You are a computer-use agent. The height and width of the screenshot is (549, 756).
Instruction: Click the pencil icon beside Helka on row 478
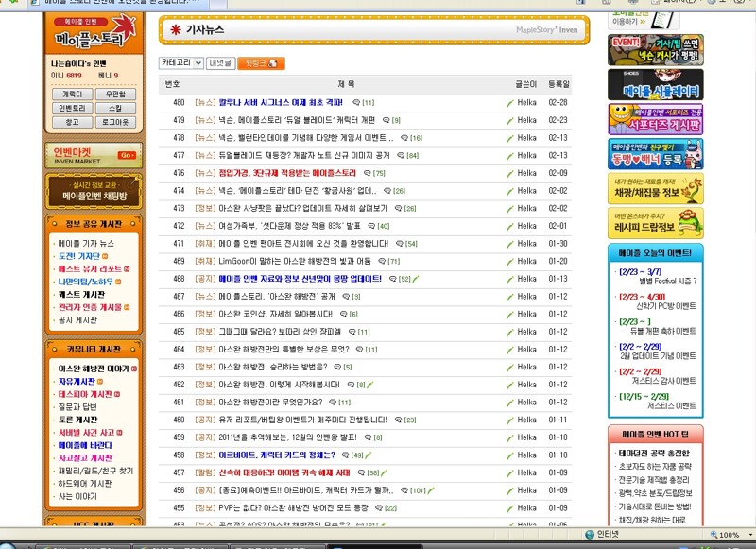[510, 138]
